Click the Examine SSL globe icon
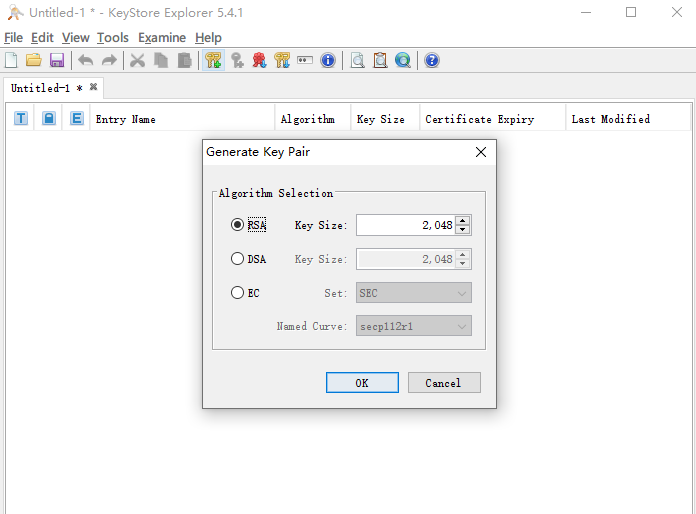Viewport: 696px width, 514px height. click(x=403, y=60)
